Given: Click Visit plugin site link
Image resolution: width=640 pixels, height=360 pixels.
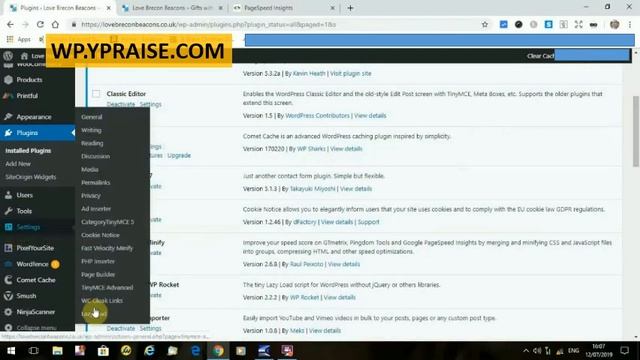Looking at the screenshot, I should 351,73.
